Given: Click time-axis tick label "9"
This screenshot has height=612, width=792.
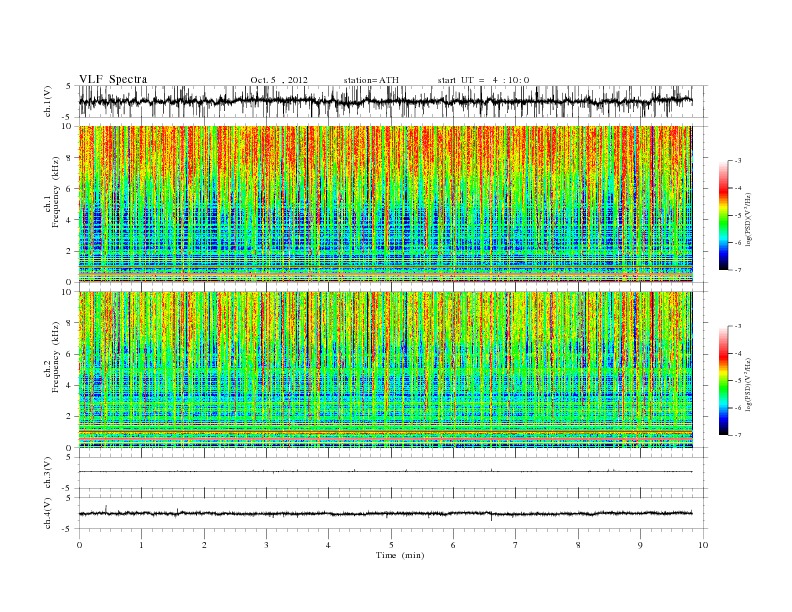Looking at the screenshot, I should click(x=640, y=545).
